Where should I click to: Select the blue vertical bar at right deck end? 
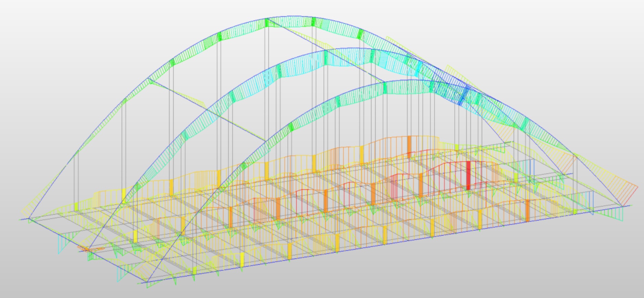(x=592, y=202)
